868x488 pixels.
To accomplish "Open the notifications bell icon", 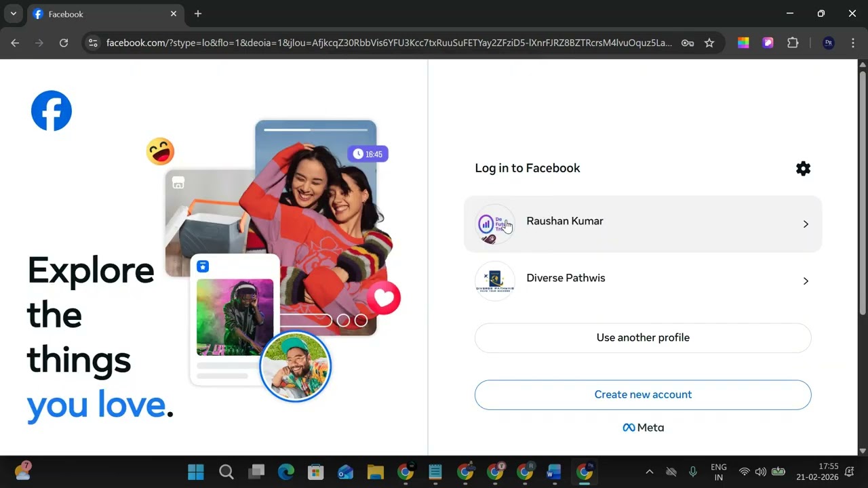I will click(849, 472).
